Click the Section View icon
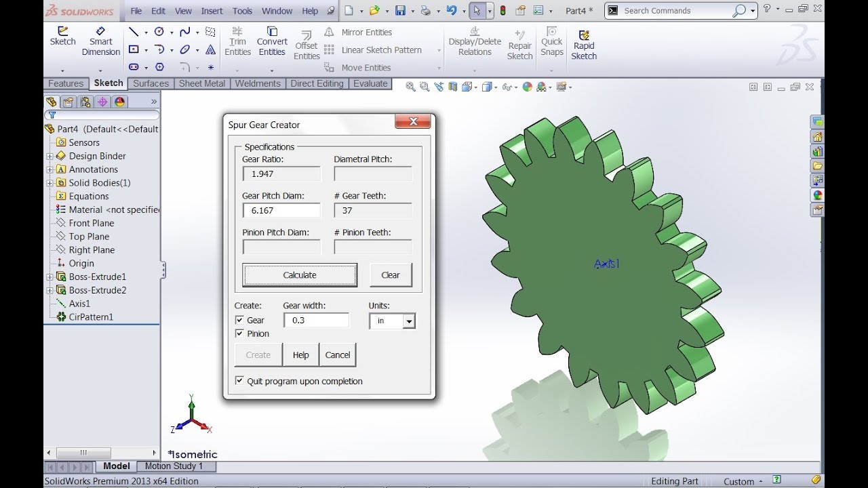Viewport: 868px width, 488px height. pyautogui.click(x=453, y=87)
